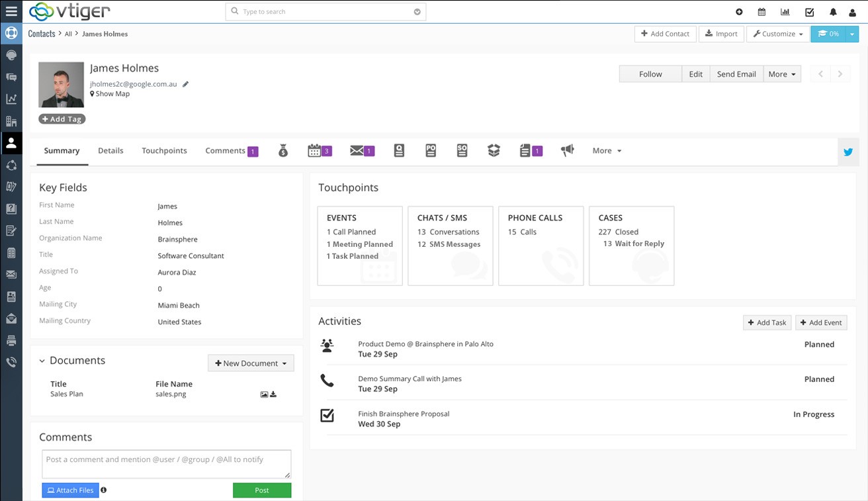This screenshot has width=868, height=501.
Task: Open the Customize dropdown
Action: (x=777, y=34)
